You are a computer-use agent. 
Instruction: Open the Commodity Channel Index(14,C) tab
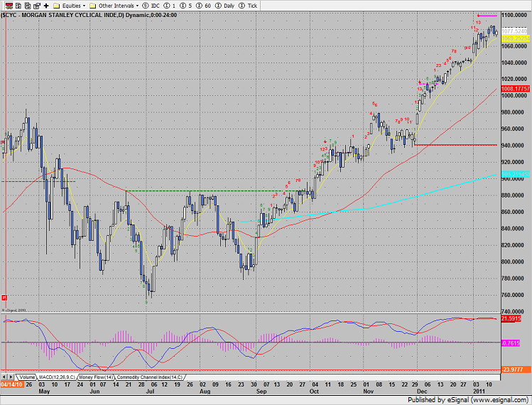point(150,377)
